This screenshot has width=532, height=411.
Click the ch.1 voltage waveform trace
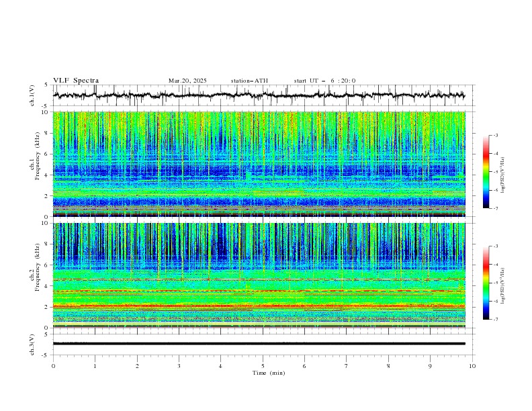[259, 95]
